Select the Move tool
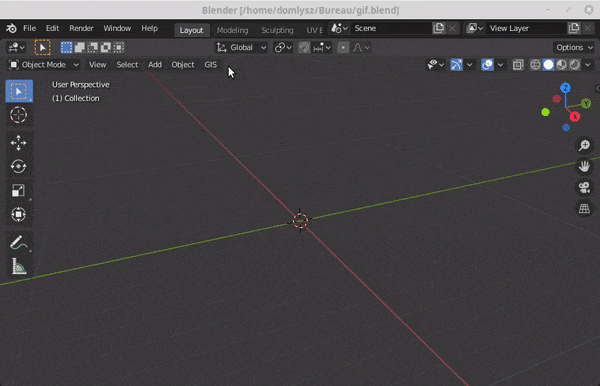Screen dimensions: 600x386 [x=19, y=143]
